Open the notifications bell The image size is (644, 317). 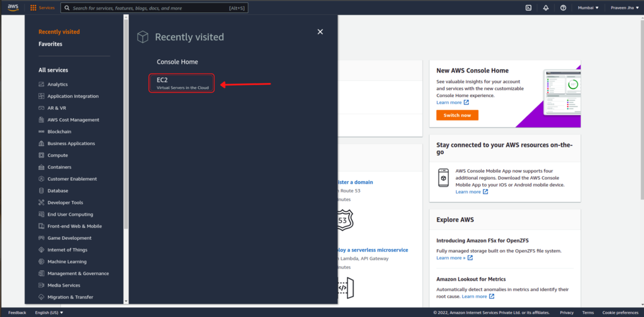(546, 8)
